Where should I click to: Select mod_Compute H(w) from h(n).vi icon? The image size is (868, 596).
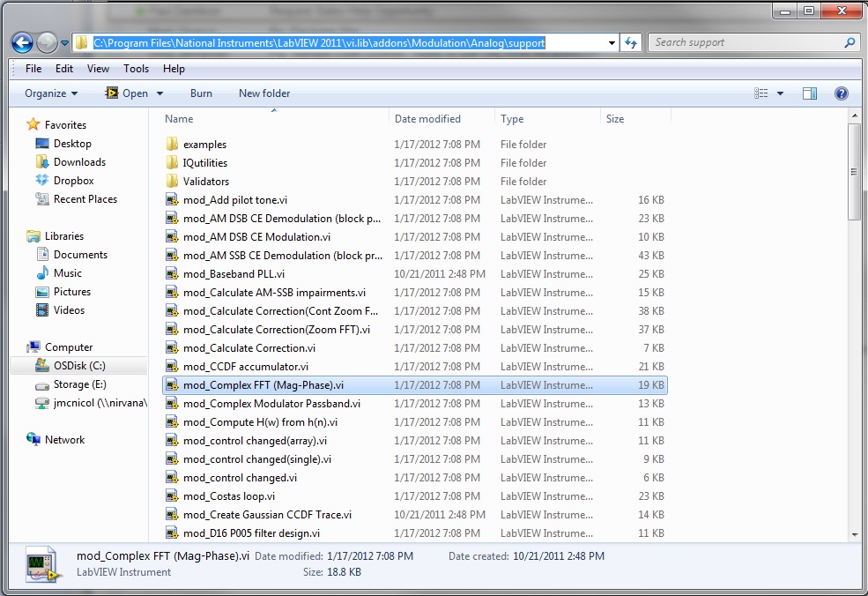click(172, 422)
